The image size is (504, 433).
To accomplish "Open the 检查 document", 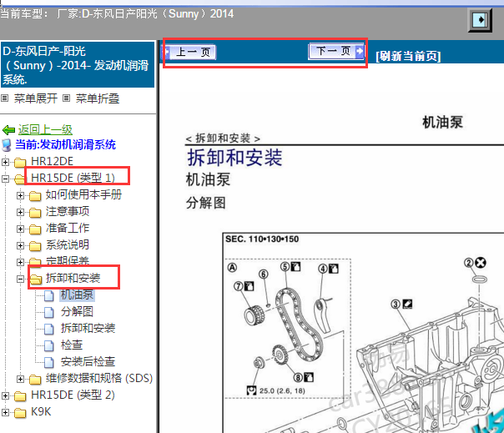I will coord(72,345).
